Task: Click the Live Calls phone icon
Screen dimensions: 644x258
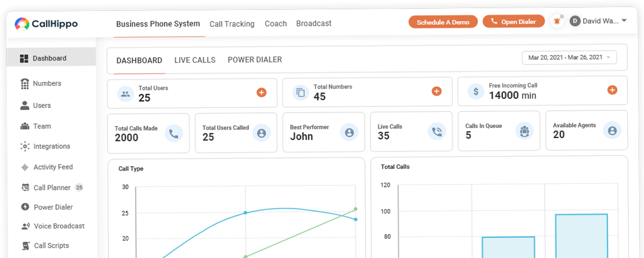Action: 437,131
